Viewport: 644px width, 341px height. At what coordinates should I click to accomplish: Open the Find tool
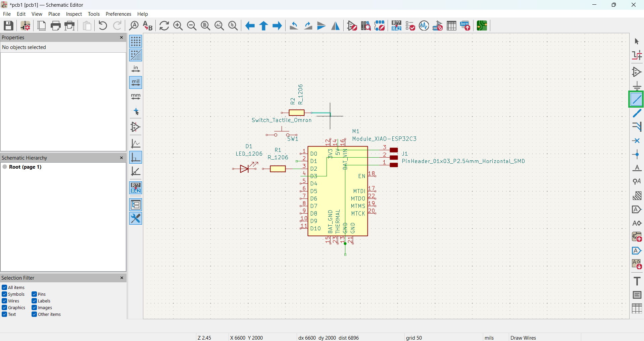[134, 25]
